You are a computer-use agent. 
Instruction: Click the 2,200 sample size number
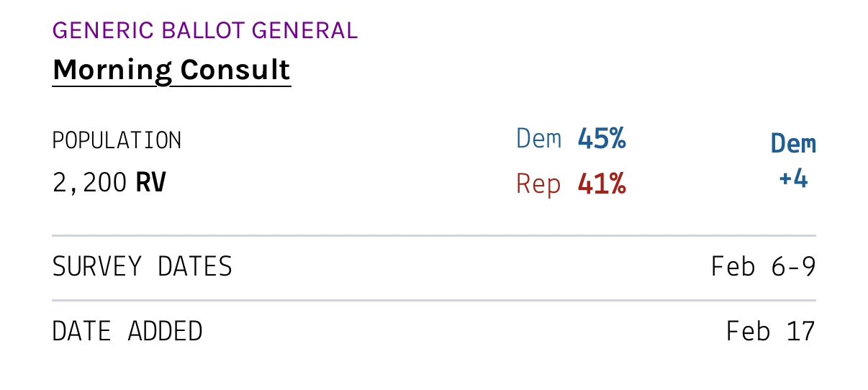(89, 183)
